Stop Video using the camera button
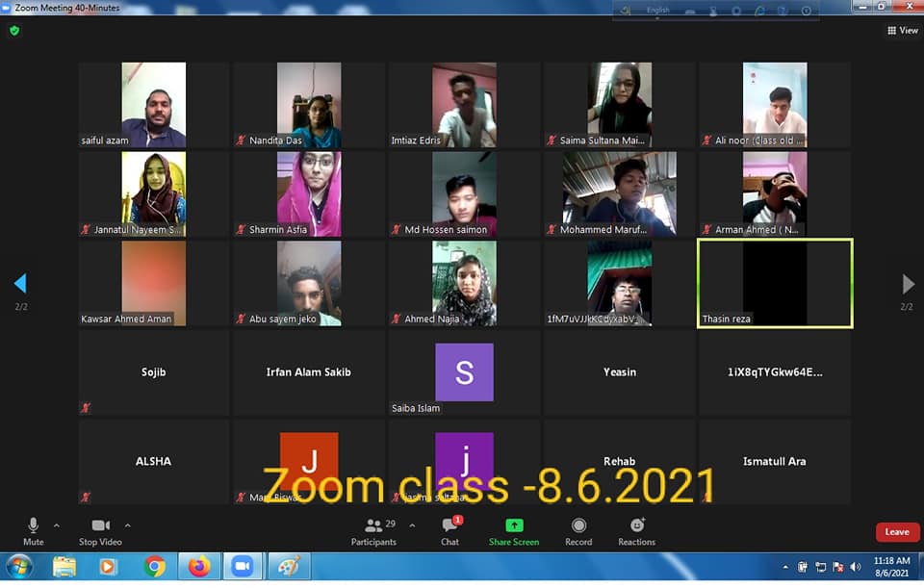The height and width of the screenshot is (588, 924). pos(100,528)
